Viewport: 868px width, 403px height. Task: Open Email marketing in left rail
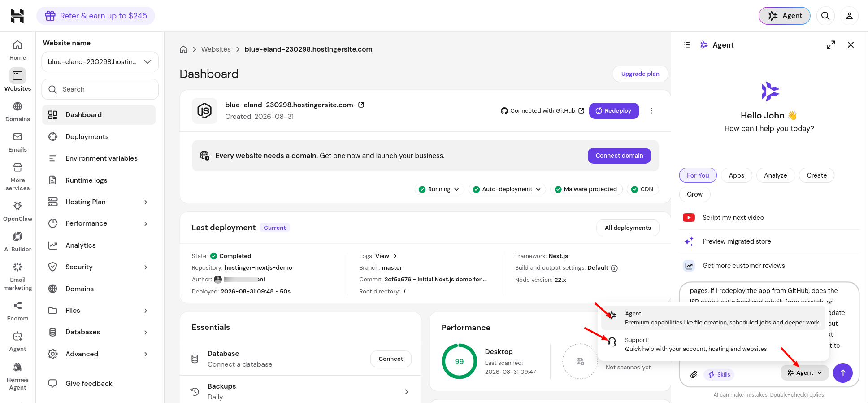point(17,276)
